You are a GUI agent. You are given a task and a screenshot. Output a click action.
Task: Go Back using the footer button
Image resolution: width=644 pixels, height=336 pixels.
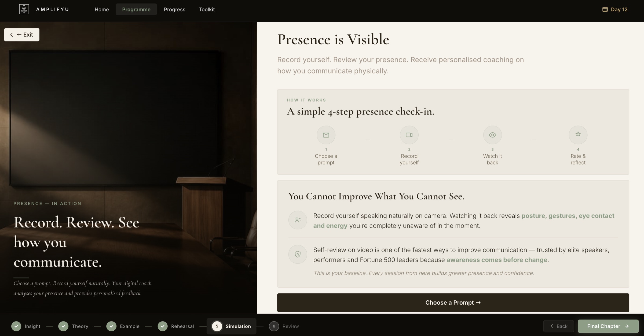point(559,326)
